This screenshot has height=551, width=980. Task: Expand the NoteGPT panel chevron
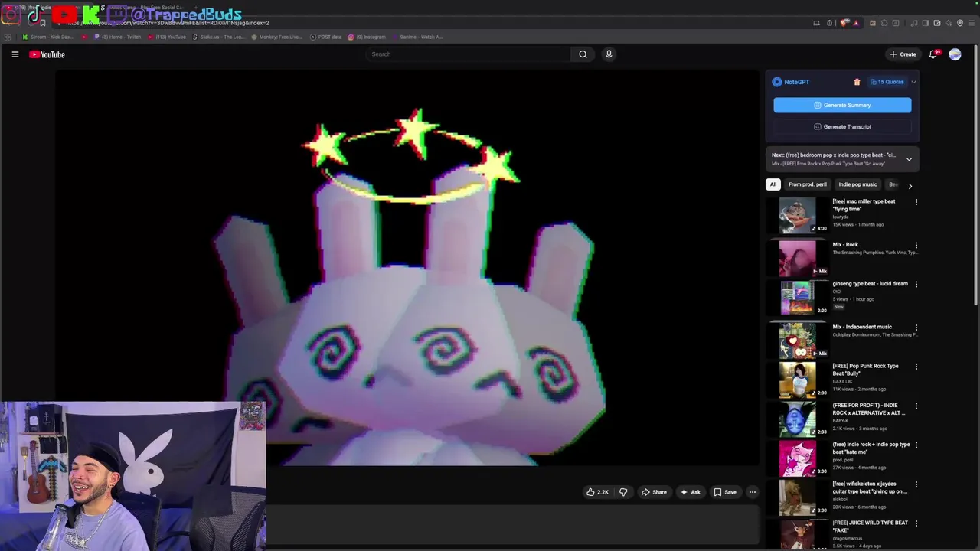tap(913, 82)
